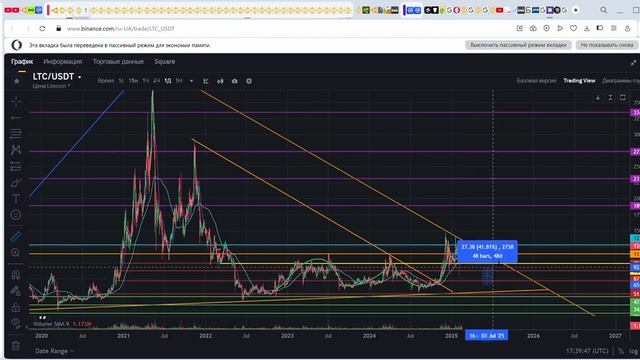Image resolution: width=640 pixels, height=360 pixels.
Task: Select the trend line drawing tool
Action: click(16, 118)
